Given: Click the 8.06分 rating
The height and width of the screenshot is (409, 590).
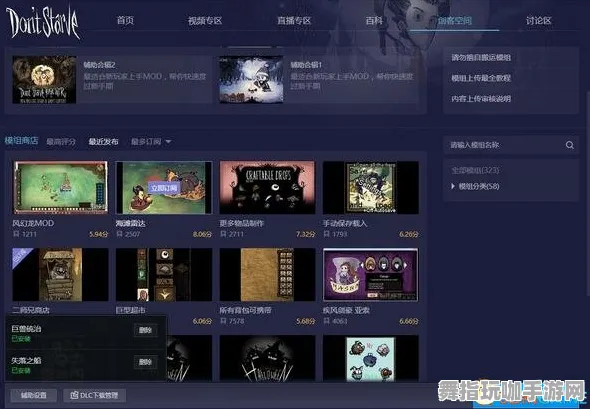Looking at the screenshot, I should 202,234.
